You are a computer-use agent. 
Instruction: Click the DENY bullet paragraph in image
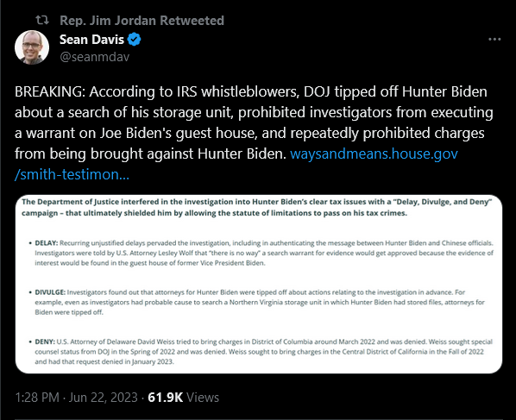point(263,351)
